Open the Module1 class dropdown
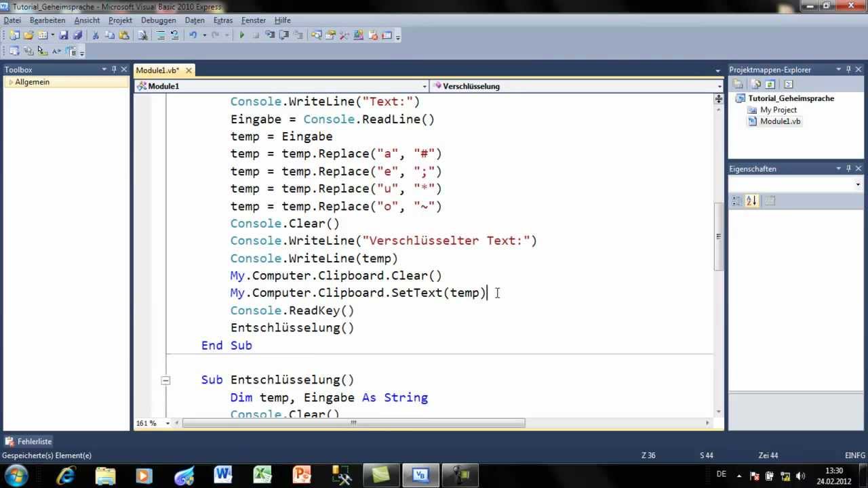 pos(425,86)
